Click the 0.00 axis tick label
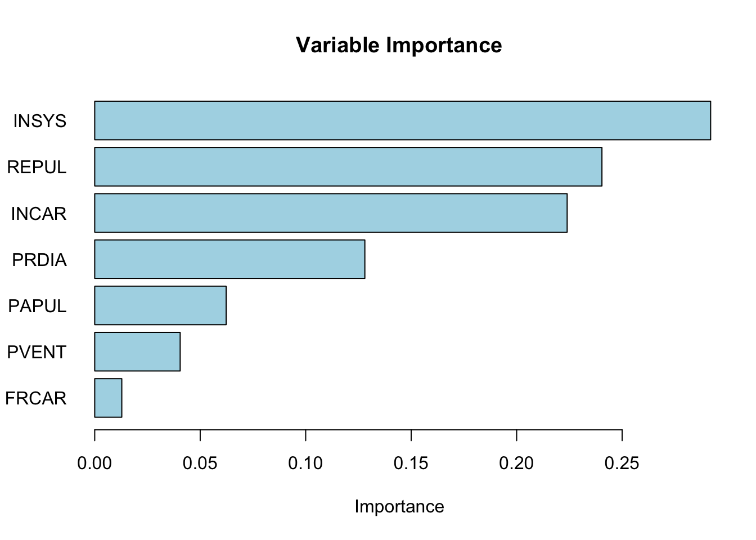 pyautogui.click(x=94, y=463)
